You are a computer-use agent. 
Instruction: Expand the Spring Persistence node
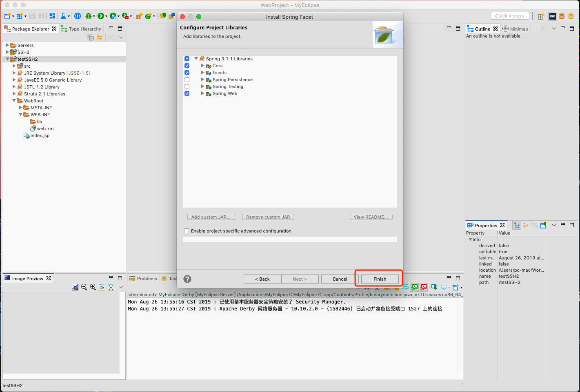click(x=202, y=80)
